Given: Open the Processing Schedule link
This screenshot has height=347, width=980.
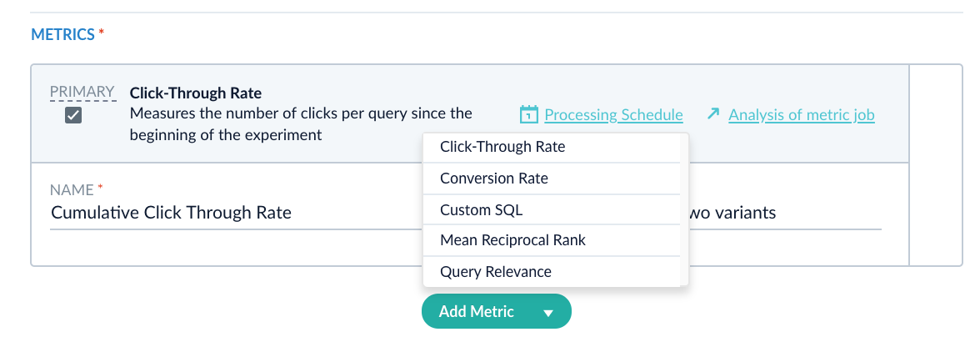Looking at the screenshot, I should (x=613, y=115).
